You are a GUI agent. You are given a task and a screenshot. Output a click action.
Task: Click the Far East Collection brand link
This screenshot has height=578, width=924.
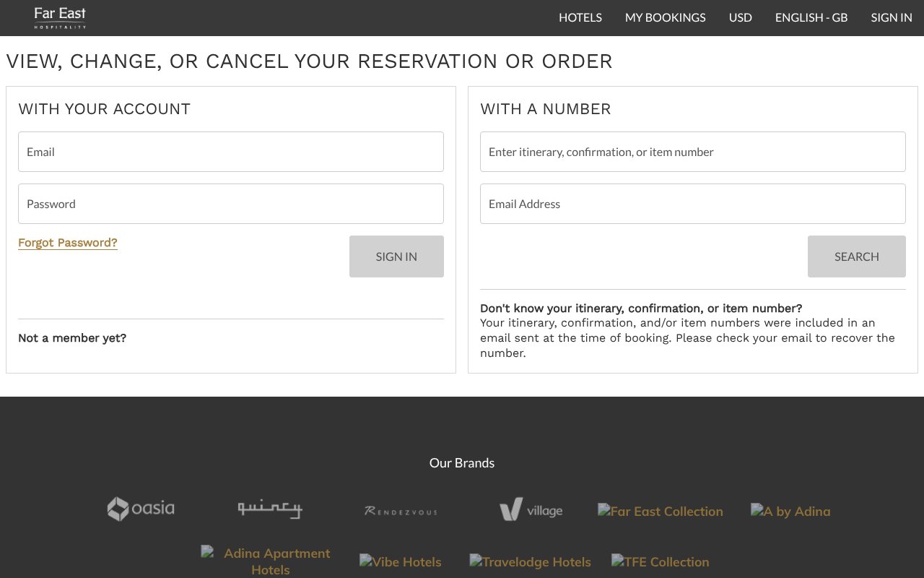click(x=660, y=511)
